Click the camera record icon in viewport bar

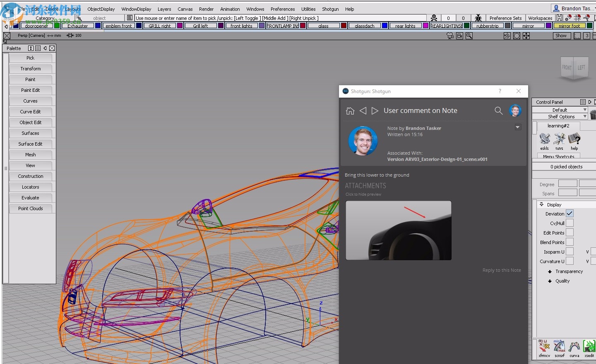(459, 36)
